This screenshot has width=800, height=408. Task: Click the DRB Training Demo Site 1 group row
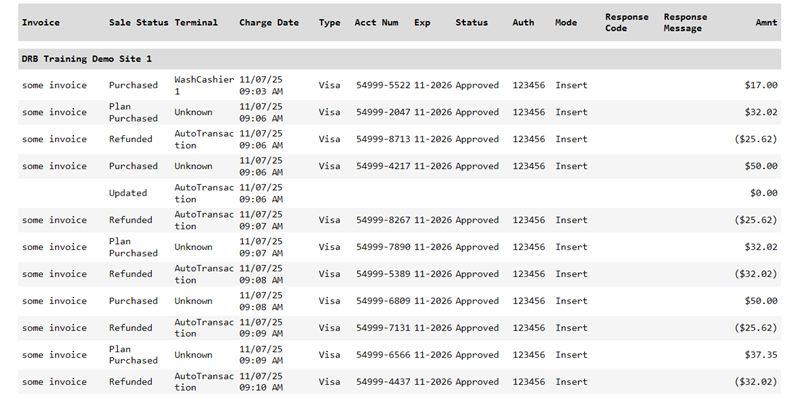tap(86, 59)
